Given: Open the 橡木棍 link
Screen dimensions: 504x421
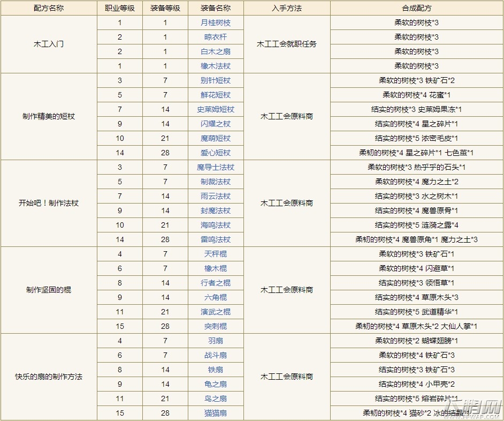Looking at the screenshot, I should [216, 269].
